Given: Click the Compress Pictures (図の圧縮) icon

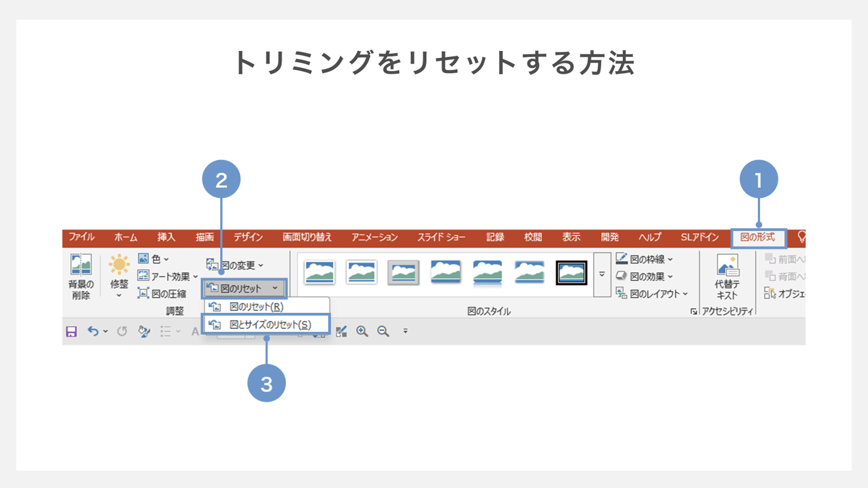Looking at the screenshot, I should click(143, 294).
